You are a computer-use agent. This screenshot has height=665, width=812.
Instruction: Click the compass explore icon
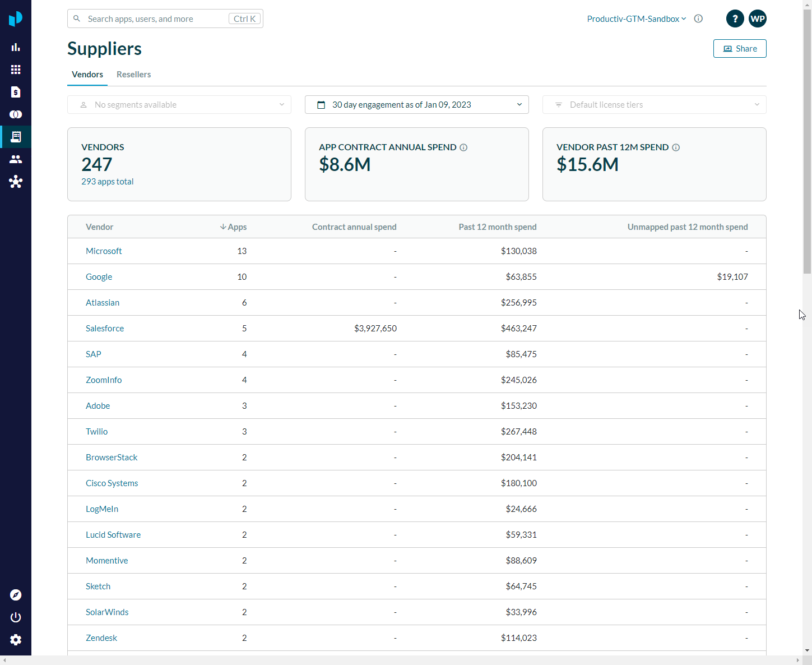[16, 595]
